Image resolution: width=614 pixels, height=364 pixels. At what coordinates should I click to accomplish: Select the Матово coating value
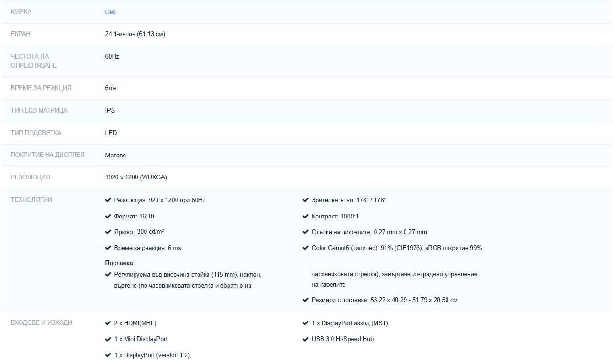[x=116, y=155]
